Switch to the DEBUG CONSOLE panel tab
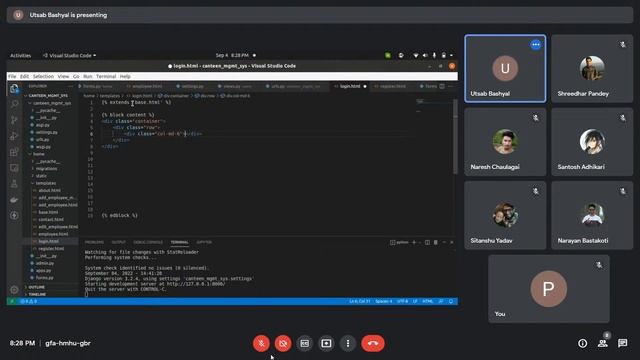Image resolution: width=640 pixels, height=360 pixels. [x=148, y=242]
